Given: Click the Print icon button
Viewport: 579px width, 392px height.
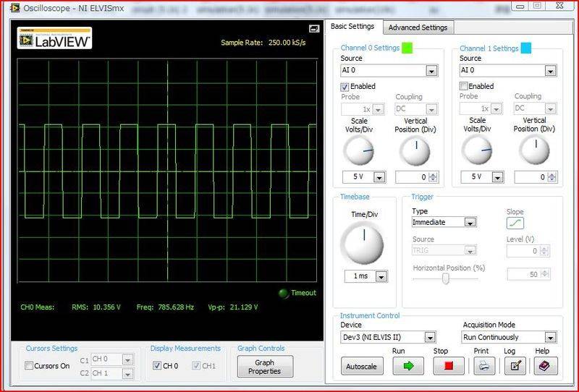Looking at the screenshot, I should tap(484, 365).
